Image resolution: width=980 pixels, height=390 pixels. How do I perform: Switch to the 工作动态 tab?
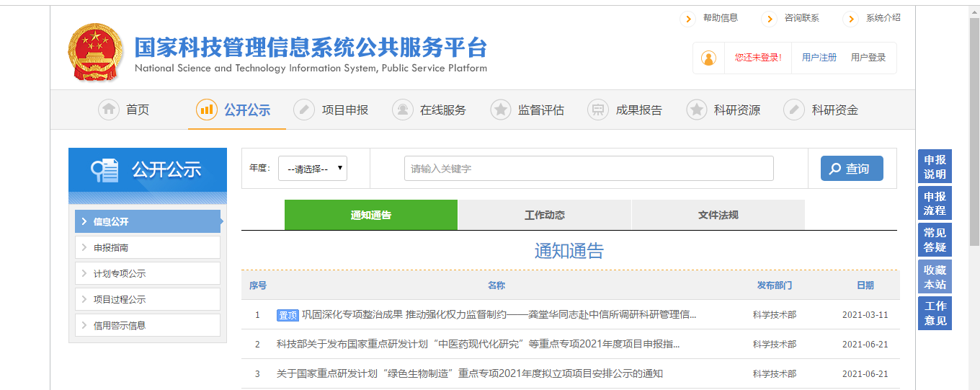tap(545, 215)
